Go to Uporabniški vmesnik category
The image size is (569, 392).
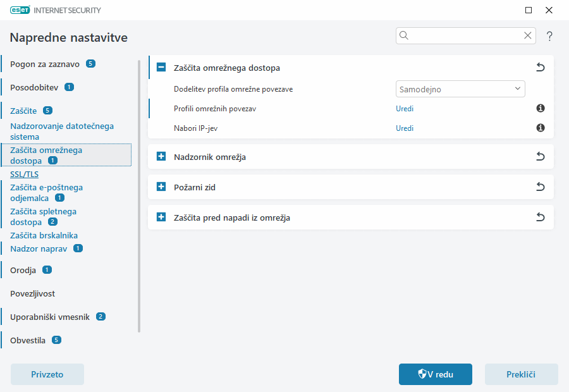pos(51,316)
